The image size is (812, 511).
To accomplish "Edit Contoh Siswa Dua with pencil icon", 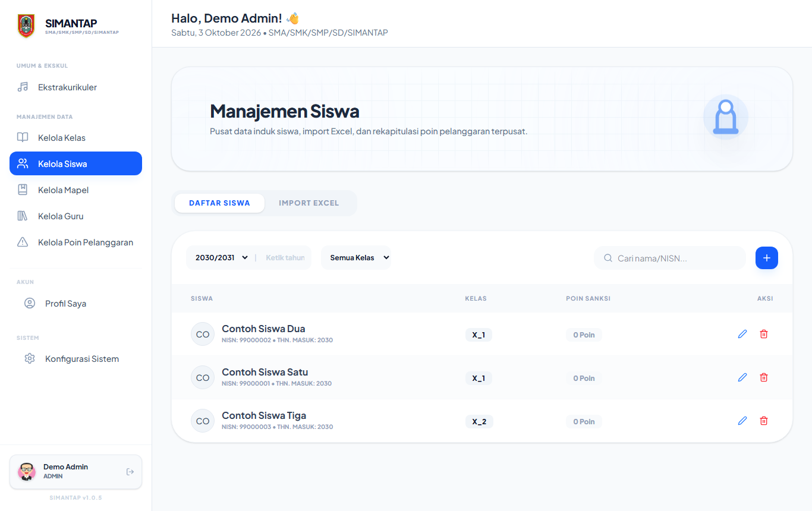I will 742,334.
